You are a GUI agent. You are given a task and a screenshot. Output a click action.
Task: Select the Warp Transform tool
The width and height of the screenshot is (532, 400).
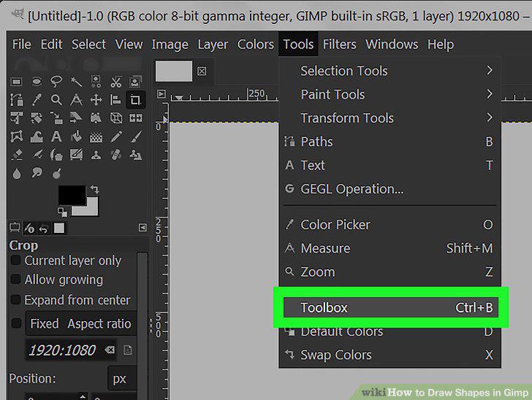37,137
